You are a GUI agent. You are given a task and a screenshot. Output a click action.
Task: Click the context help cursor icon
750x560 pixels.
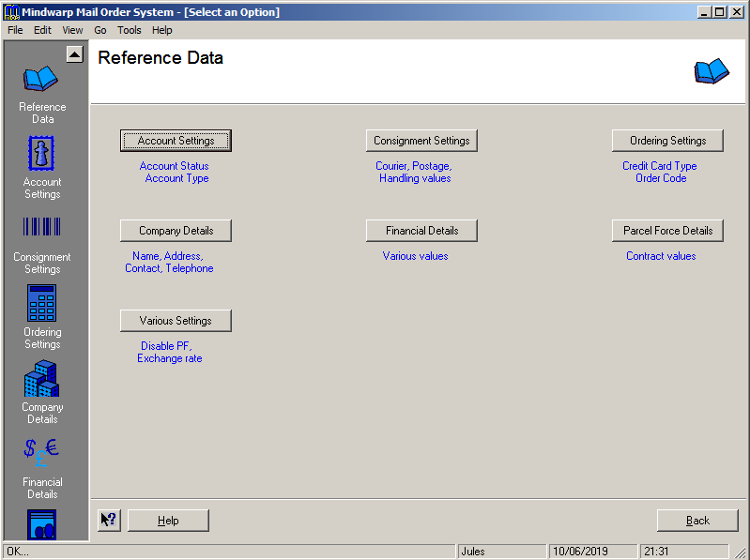pyautogui.click(x=109, y=520)
